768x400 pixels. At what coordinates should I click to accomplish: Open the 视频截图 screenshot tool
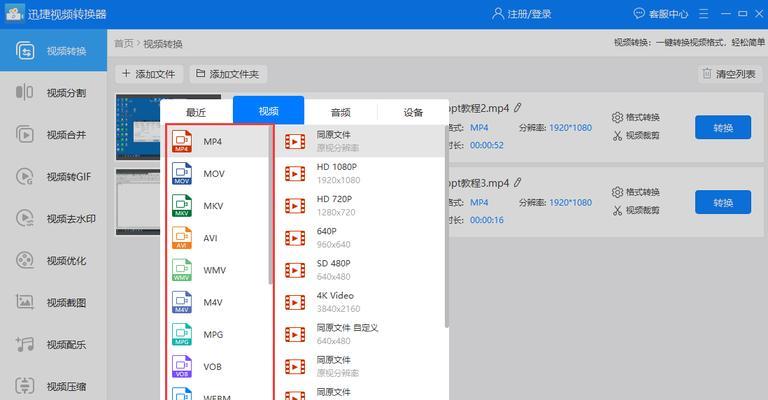53,303
